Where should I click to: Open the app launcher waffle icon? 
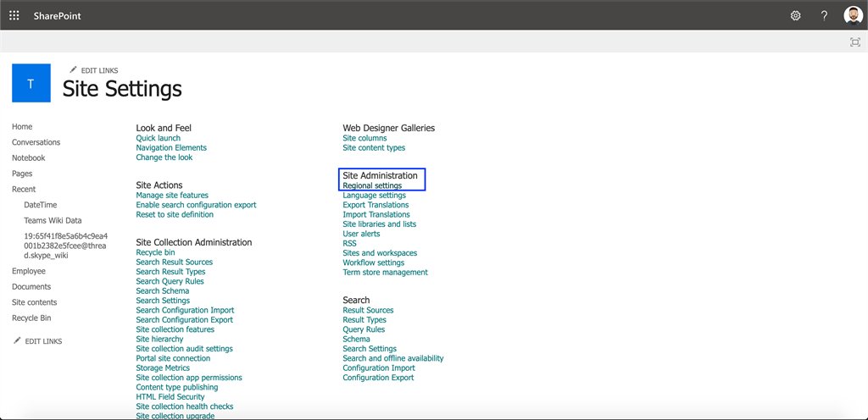[14, 15]
